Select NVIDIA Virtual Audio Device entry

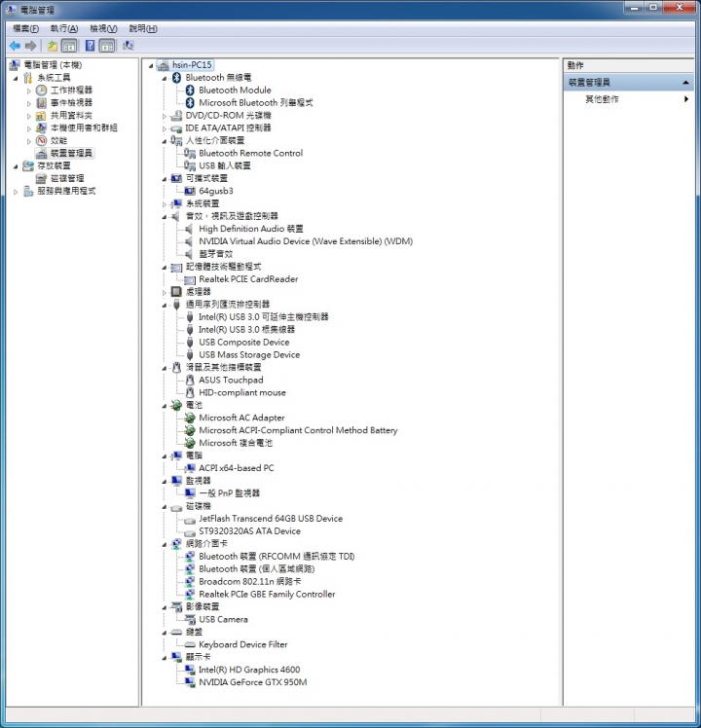coord(306,241)
